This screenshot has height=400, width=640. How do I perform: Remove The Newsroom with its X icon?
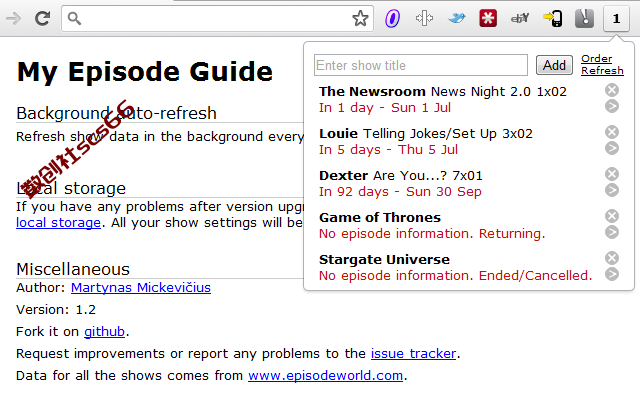[x=612, y=90]
